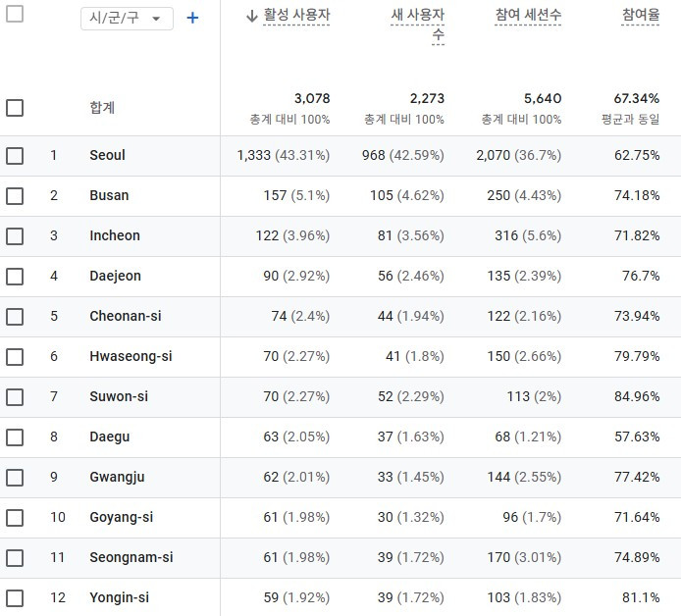Screen dimensions: 681x616
Task: Check the box in the 합계 row
Action: click(15, 108)
